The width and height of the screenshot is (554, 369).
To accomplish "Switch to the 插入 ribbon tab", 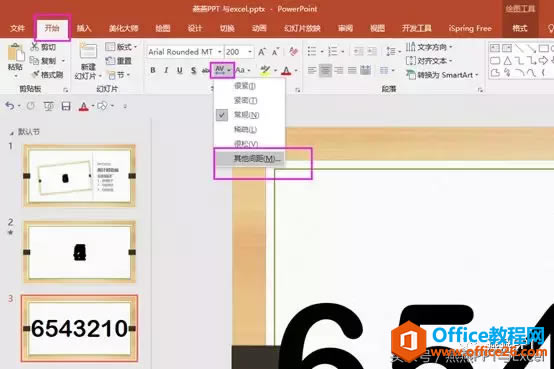I will 84,28.
